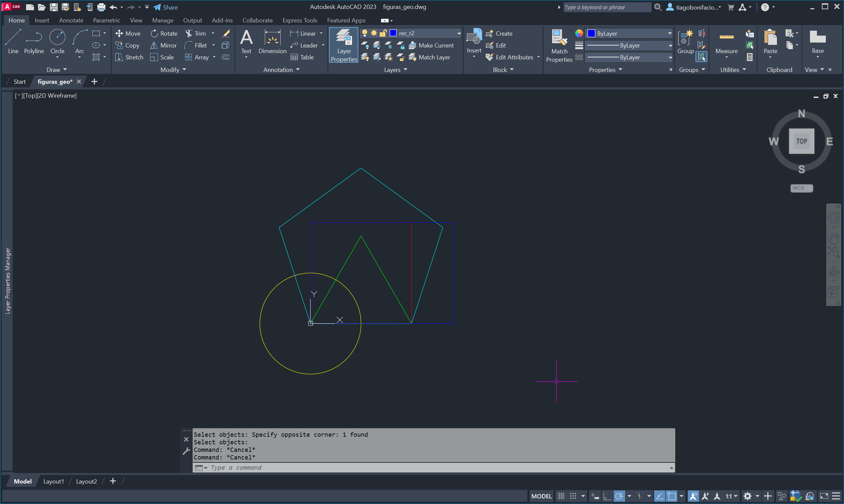Click the blue layer color swatch
Viewport: 844px width, 504px height.
tap(393, 33)
